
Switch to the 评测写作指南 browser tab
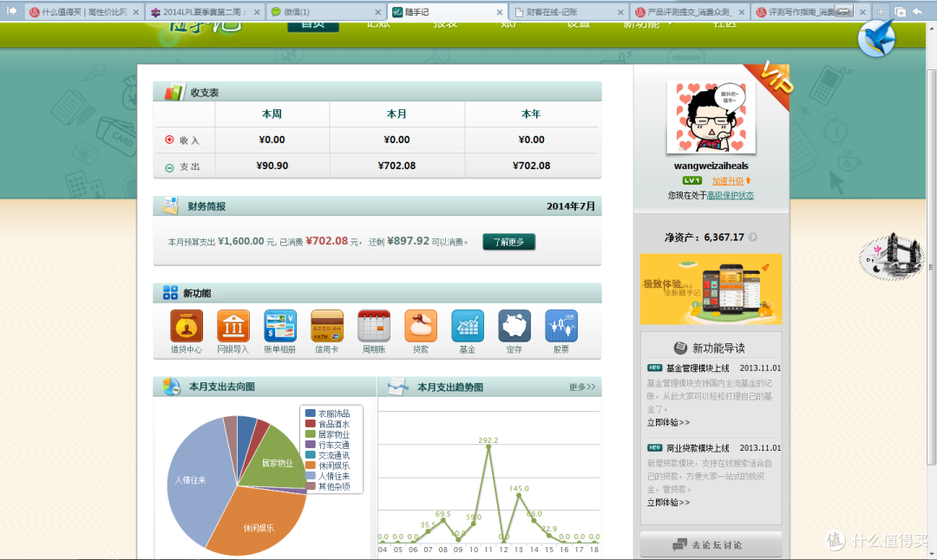pyautogui.click(x=811, y=12)
